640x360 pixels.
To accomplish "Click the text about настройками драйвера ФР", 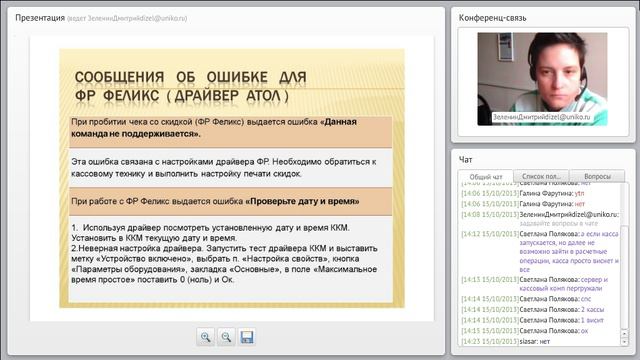I will tap(231, 168).
